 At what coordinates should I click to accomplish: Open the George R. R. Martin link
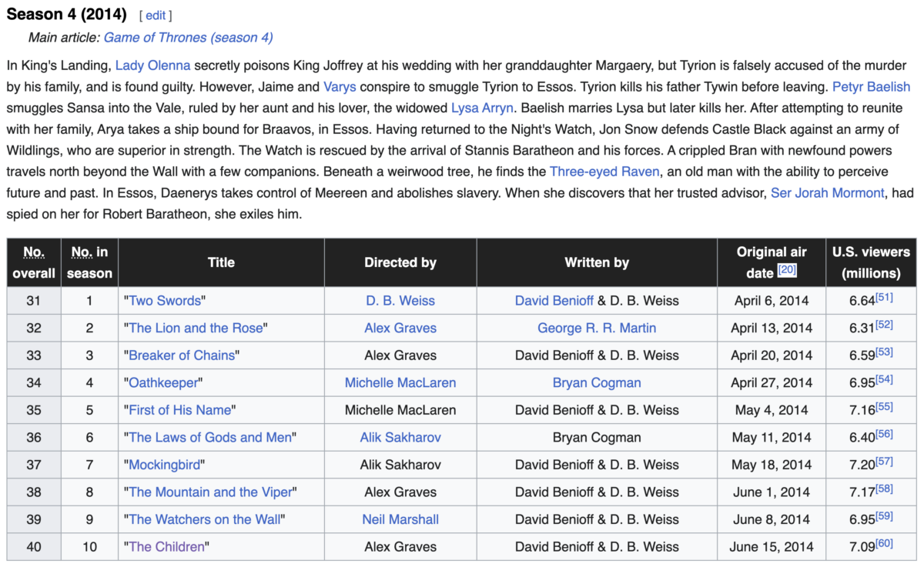tap(597, 328)
